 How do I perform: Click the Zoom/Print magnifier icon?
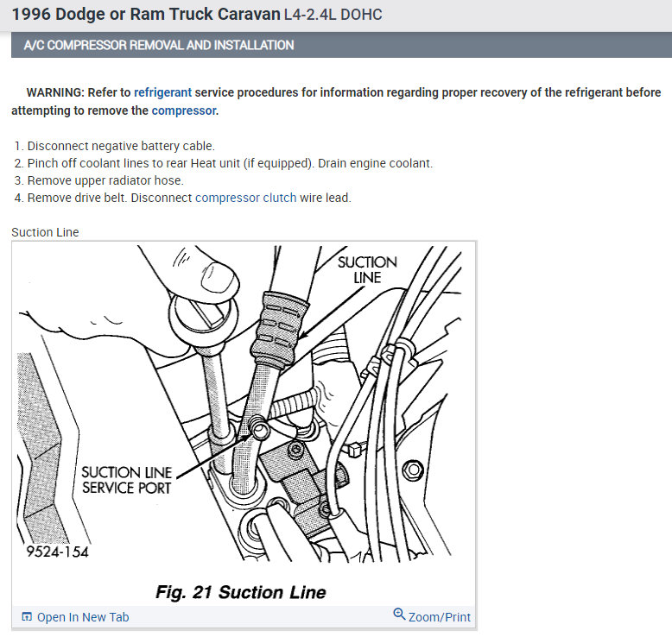(399, 614)
